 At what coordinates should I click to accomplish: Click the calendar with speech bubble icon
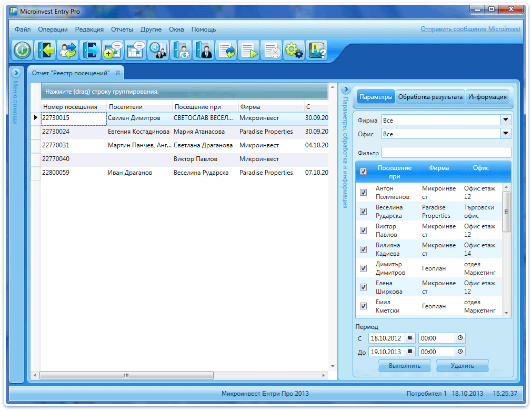point(136,50)
